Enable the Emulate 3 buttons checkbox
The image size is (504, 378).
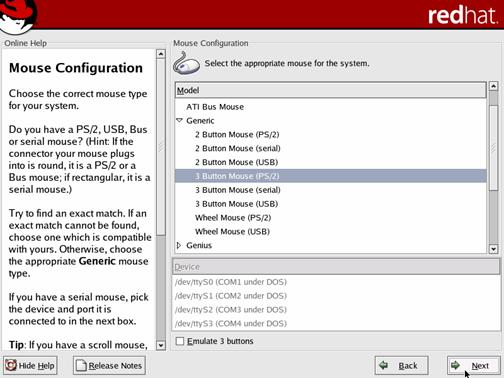click(x=180, y=341)
